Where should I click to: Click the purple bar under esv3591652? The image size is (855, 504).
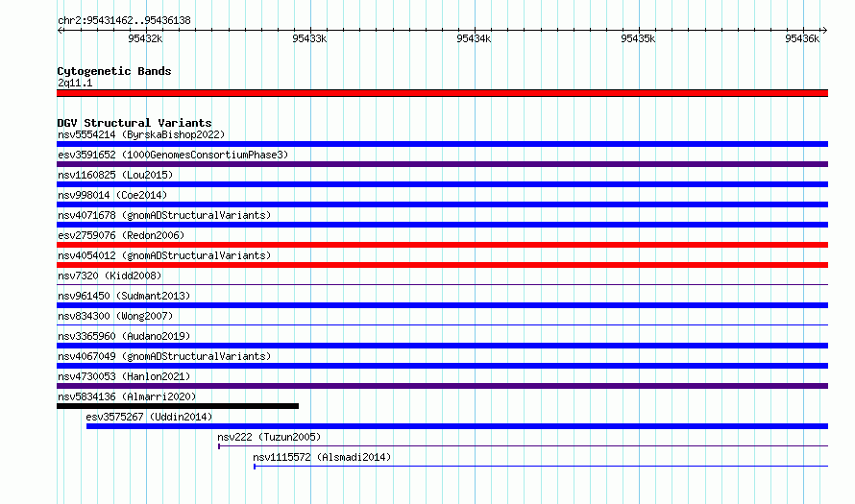click(442, 164)
